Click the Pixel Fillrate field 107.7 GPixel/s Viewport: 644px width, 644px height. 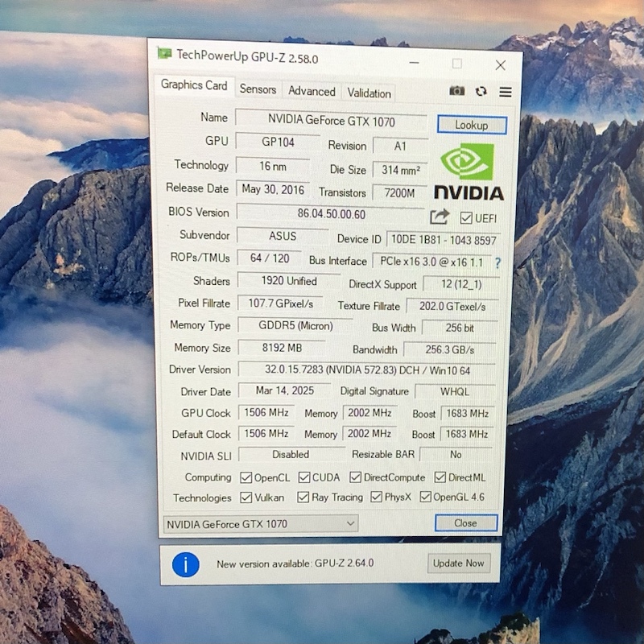280,303
